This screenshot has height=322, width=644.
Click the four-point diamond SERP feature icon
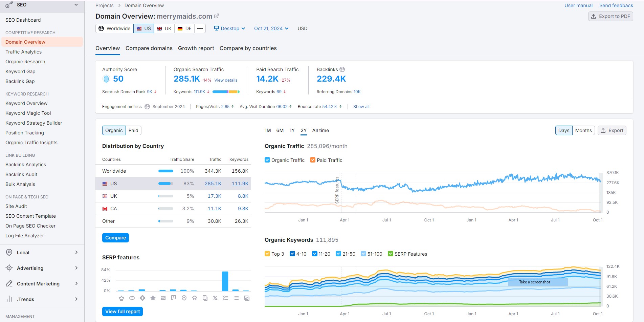coord(142,298)
